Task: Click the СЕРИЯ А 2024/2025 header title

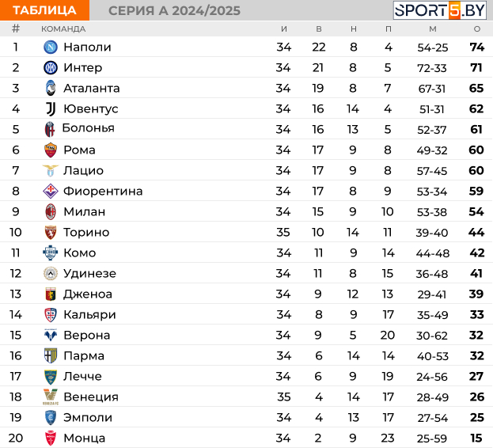Action: 174,11
